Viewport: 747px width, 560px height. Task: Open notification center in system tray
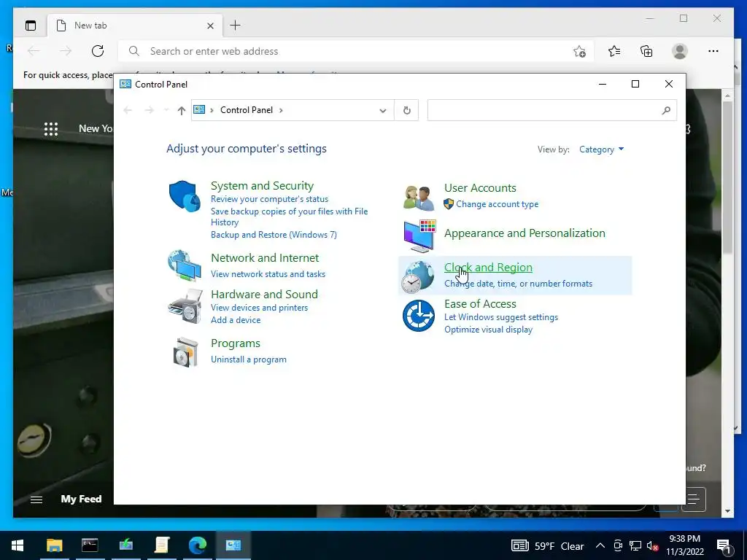click(x=724, y=545)
